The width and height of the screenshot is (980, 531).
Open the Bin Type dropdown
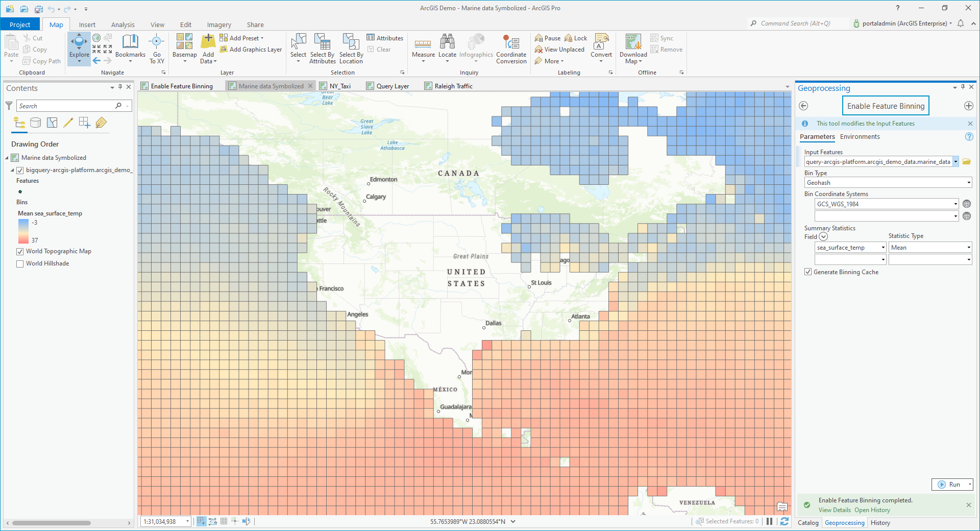point(969,183)
